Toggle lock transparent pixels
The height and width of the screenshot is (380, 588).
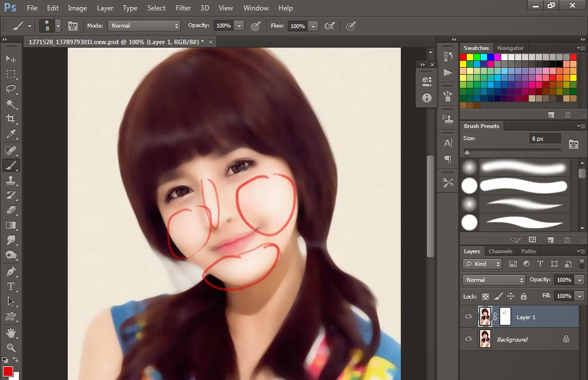click(x=485, y=296)
